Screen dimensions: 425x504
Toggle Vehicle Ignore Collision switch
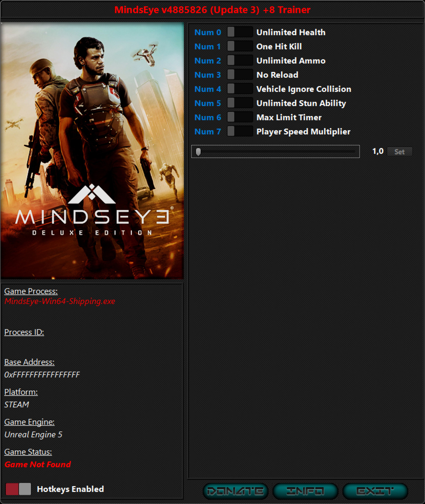click(240, 89)
